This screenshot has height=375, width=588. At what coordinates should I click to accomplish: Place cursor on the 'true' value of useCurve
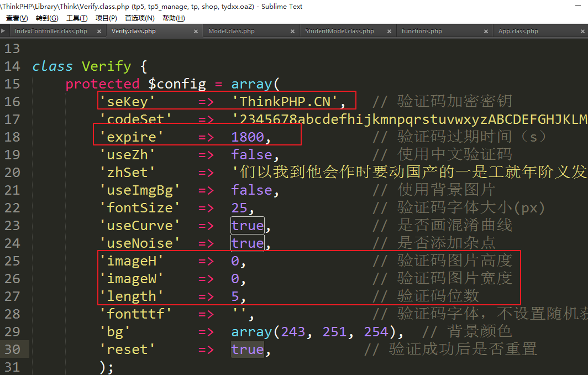[x=247, y=226]
